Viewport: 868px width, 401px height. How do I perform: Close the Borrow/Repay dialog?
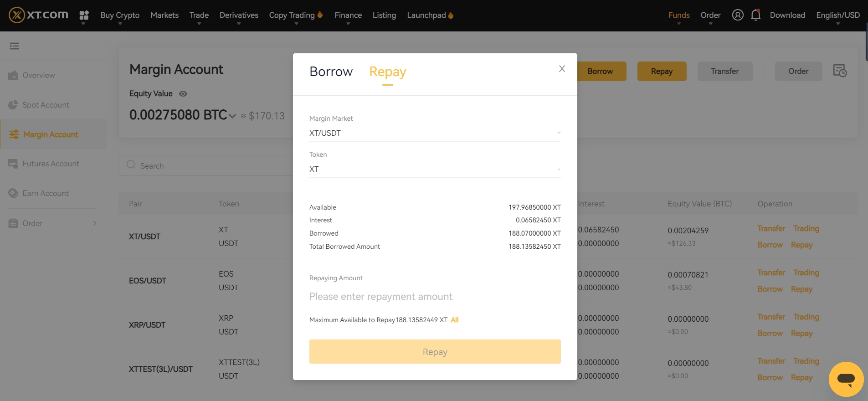(x=562, y=68)
